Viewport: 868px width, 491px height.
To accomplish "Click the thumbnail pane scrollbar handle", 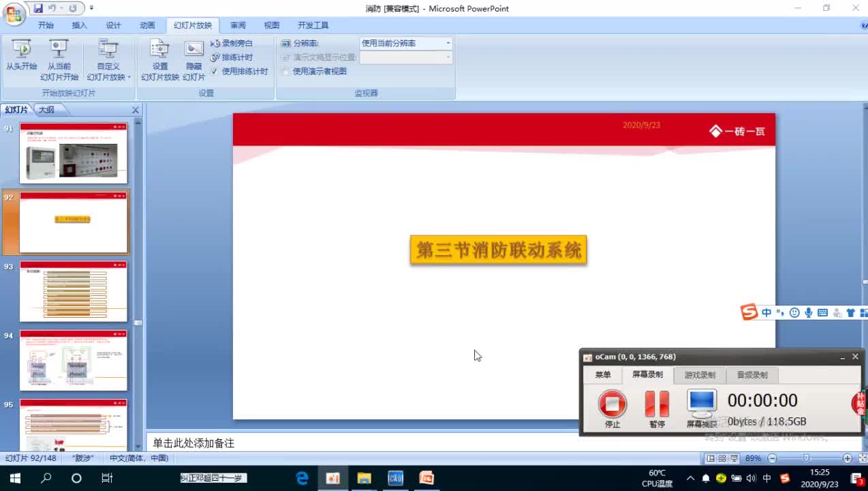I will click(138, 323).
